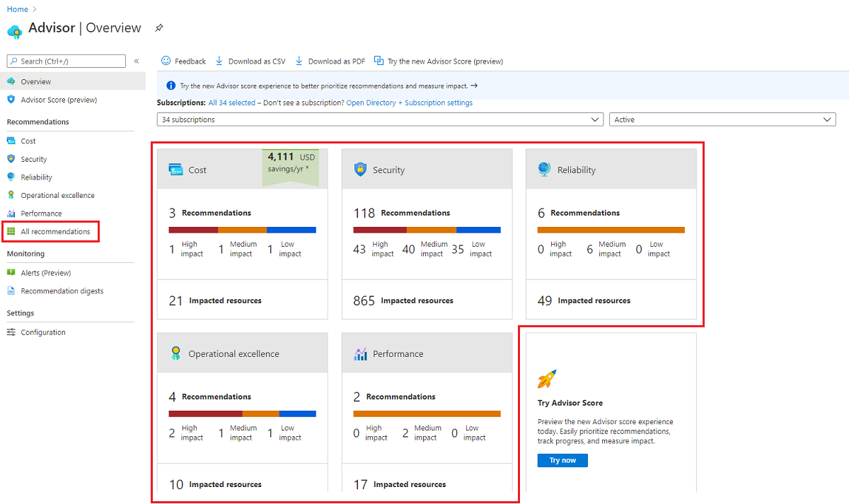
Task: Click the Performance card orange bar
Action: click(x=427, y=414)
